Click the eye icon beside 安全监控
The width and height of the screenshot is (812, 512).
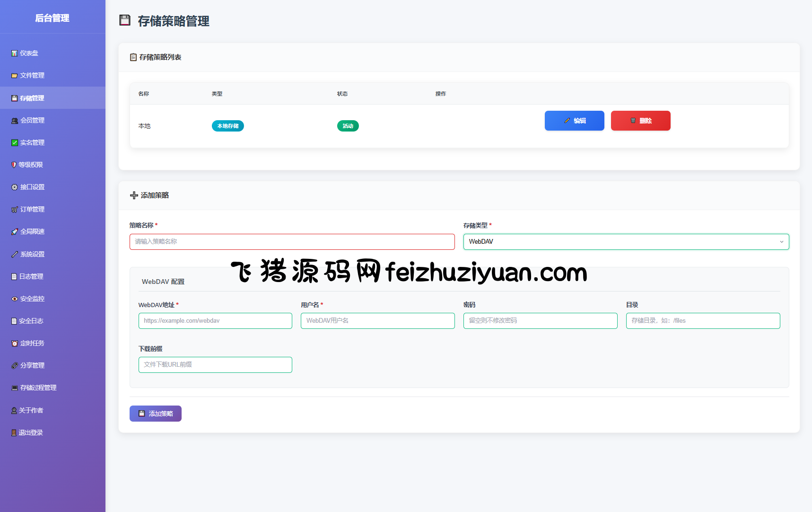point(14,299)
